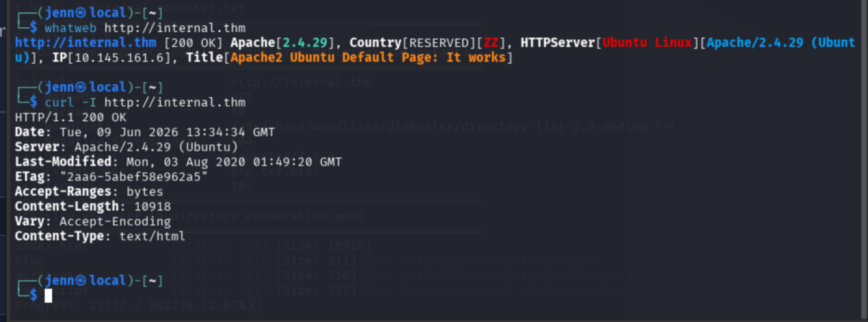Click the 'Content-Length' header name

tap(67, 206)
